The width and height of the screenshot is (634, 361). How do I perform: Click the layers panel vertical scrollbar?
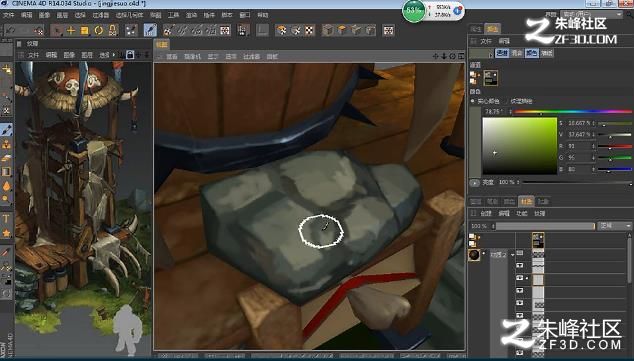630,259
